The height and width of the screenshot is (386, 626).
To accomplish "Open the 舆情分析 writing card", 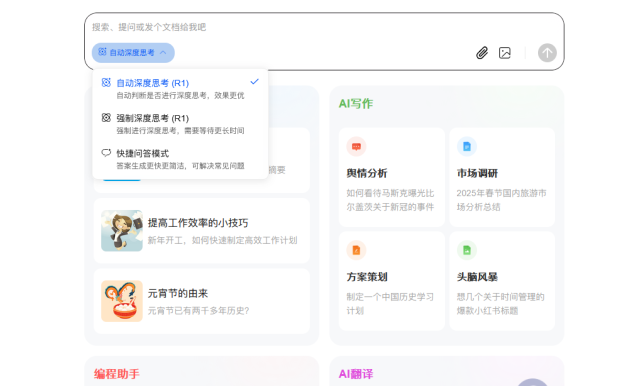I will coord(392,177).
